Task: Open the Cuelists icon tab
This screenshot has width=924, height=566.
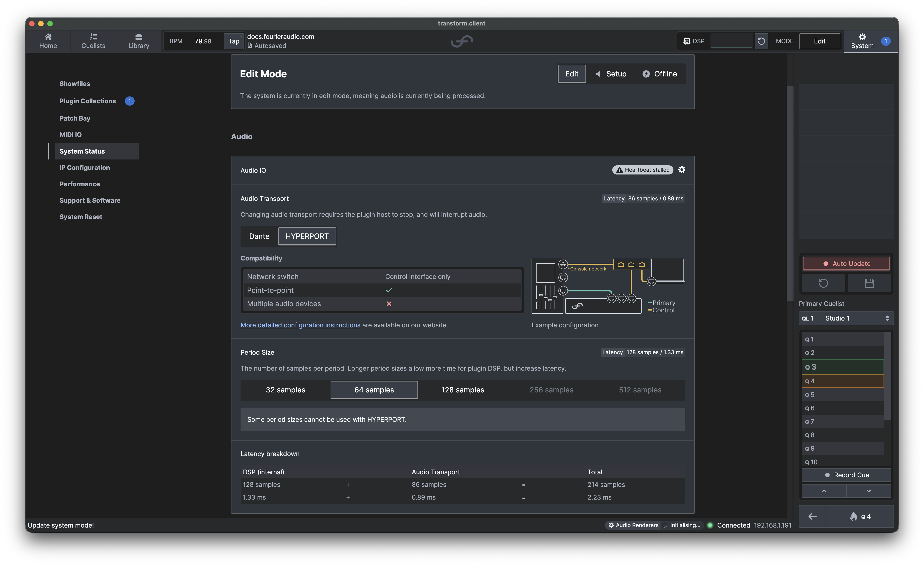Action: 93,41
